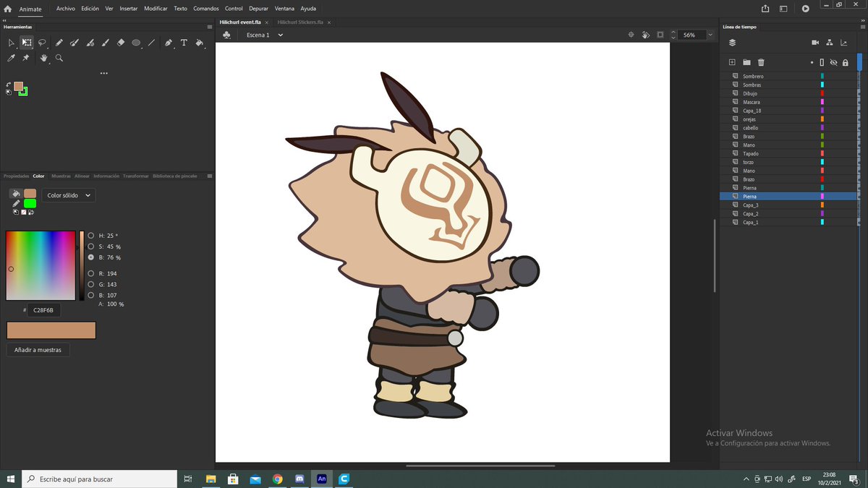Select the Selection arrow tool
The width and height of the screenshot is (868, 488).
coord(11,43)
